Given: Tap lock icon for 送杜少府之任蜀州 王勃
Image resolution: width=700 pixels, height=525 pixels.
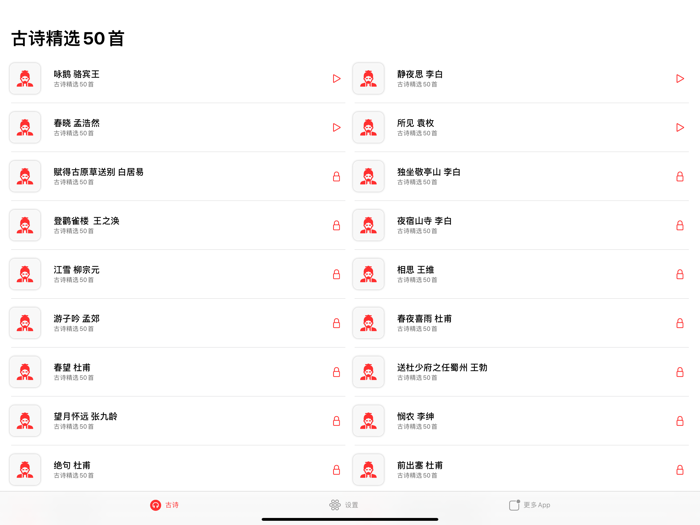Looking at the screenshot, I should click(x=680, y=372).
